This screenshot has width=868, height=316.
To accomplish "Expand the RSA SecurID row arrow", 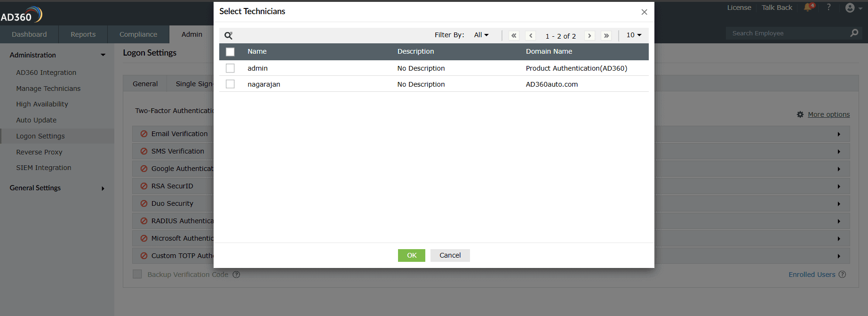I will pyautogui.click(x=839, y=186).
